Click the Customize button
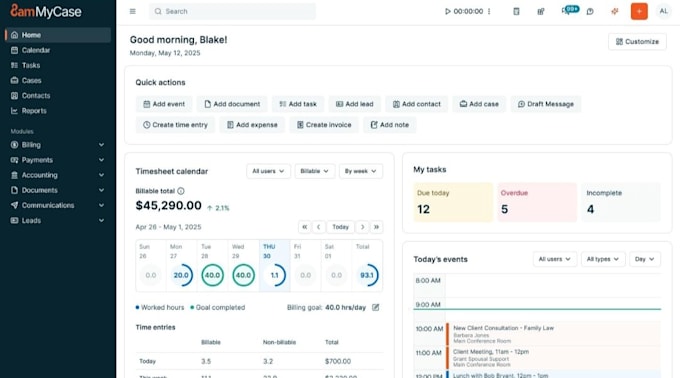 click(637, 42)
